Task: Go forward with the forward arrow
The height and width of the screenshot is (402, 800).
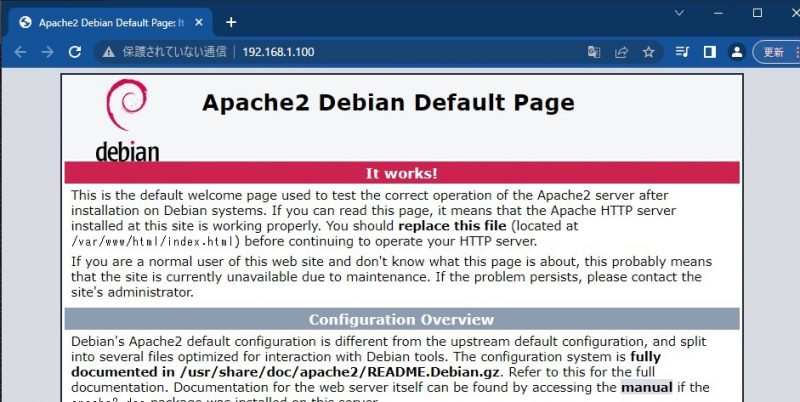Action: coord(47,52)
